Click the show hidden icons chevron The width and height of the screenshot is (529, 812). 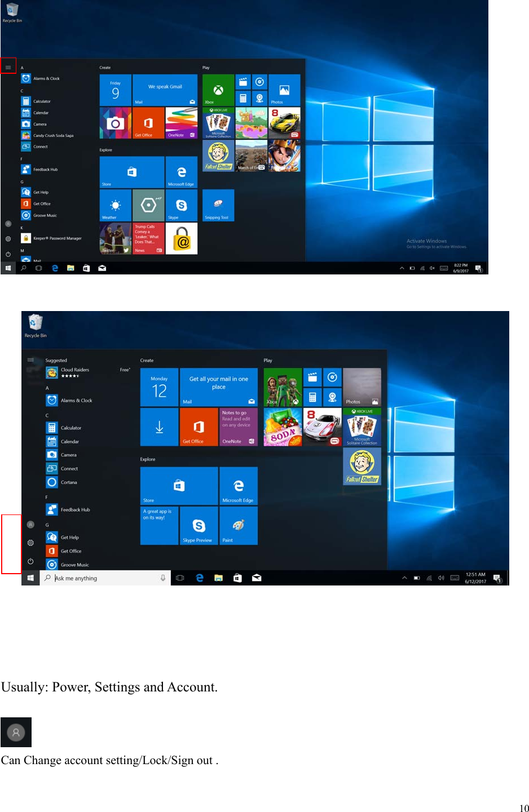[402, 268]
